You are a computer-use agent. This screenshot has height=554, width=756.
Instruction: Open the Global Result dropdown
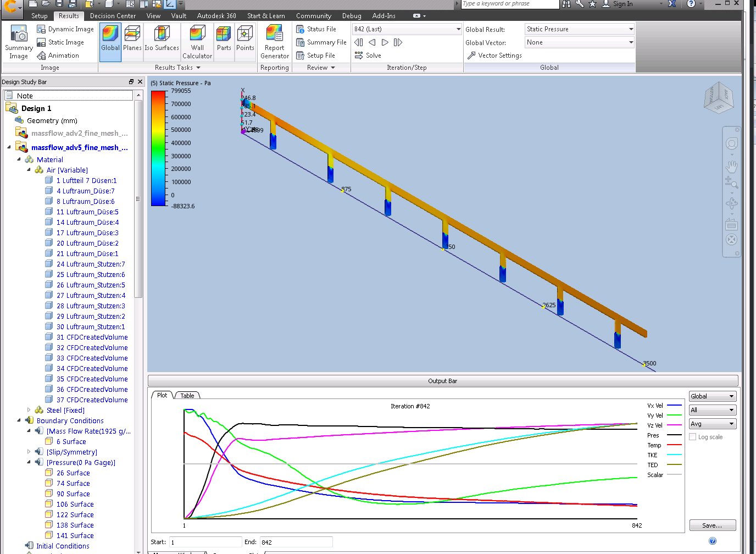point(580,29)
